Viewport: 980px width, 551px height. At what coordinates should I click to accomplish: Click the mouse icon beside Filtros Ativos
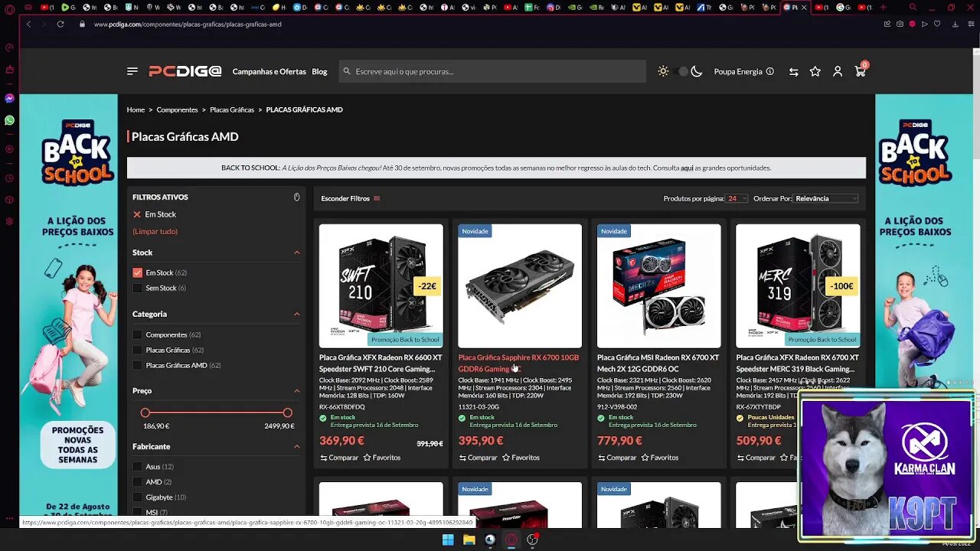297,197
